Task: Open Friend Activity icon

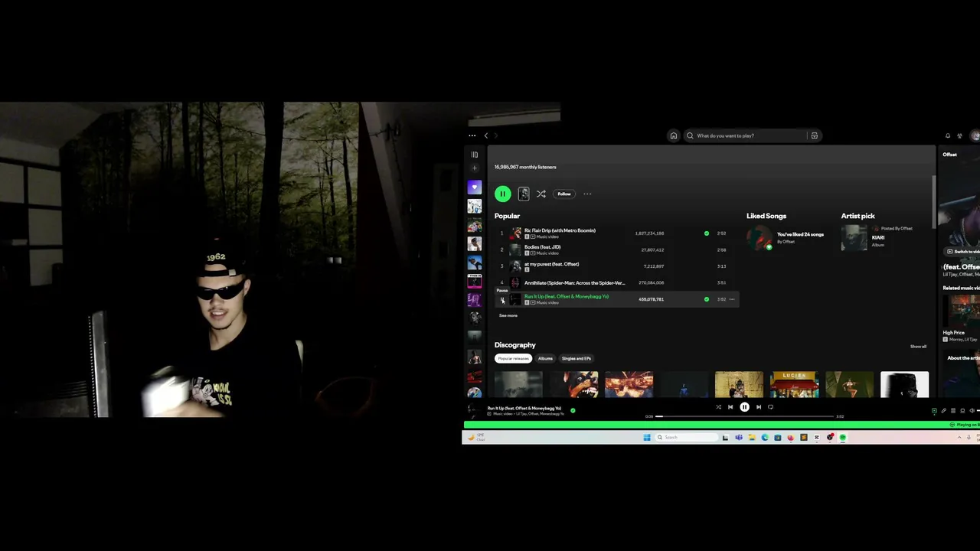Action: pos(959,135)
